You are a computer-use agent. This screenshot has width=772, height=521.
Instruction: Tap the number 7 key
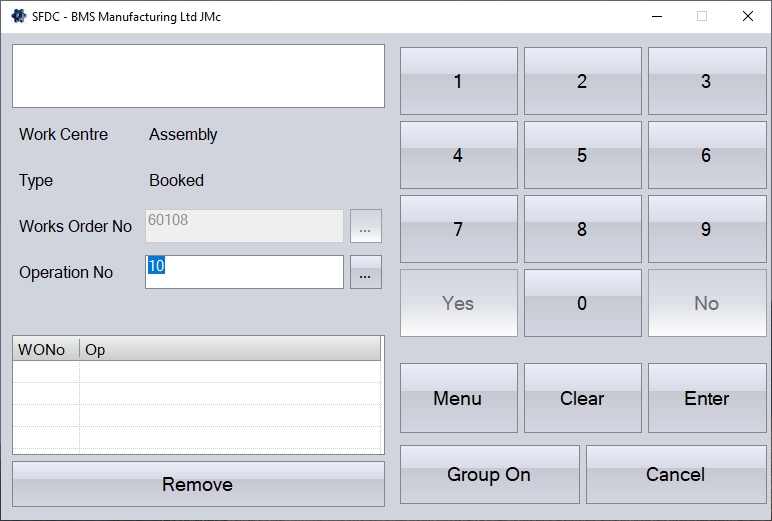pos(458,229)
